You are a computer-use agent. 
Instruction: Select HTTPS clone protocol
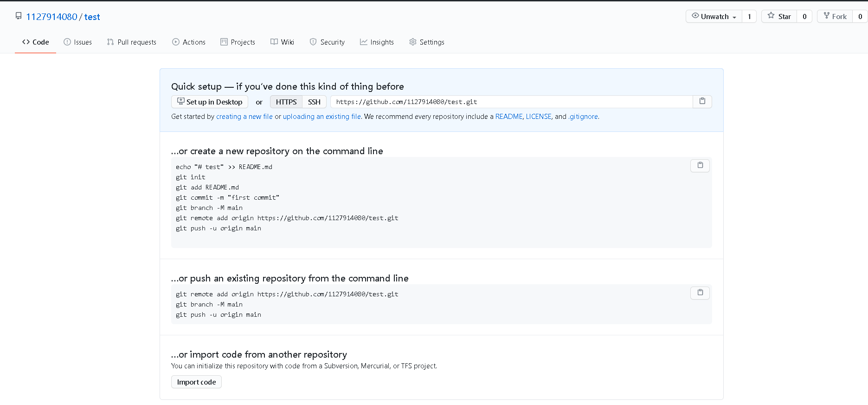[x=286, y=102]
